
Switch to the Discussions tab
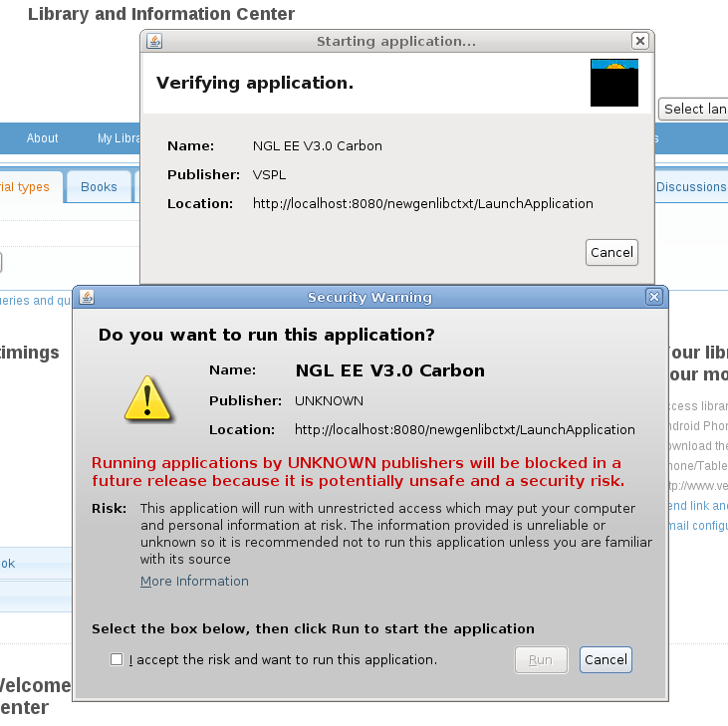click(x=690, y=187)
